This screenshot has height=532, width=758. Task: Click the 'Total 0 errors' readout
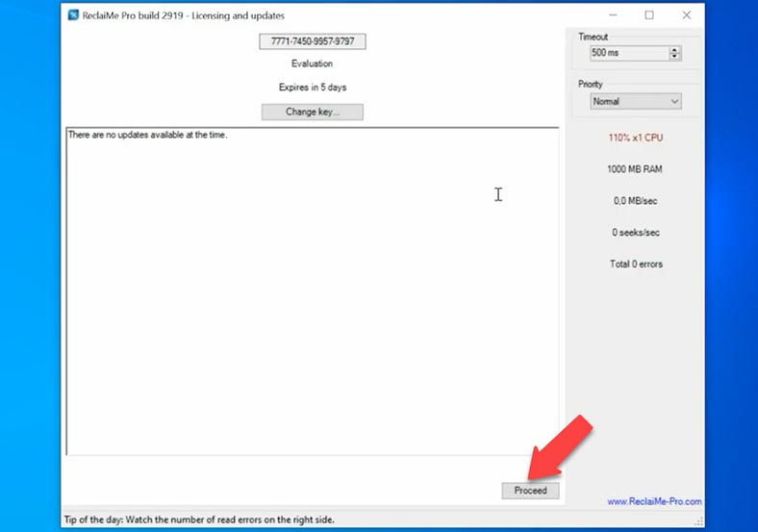636,264
